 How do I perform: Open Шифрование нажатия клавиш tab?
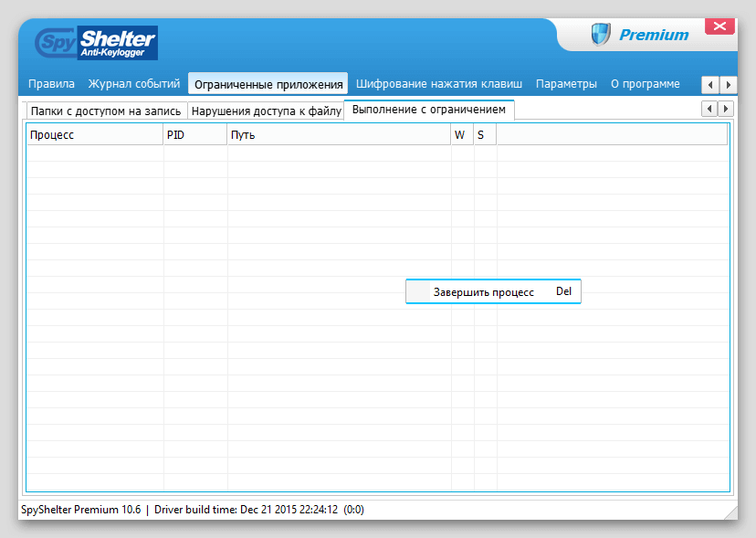pos(439,84)
